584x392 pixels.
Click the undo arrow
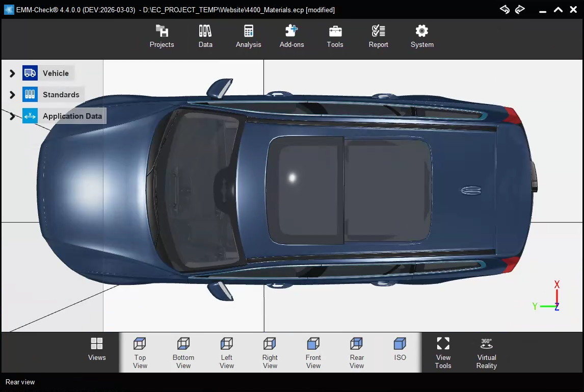coord(505,9)
